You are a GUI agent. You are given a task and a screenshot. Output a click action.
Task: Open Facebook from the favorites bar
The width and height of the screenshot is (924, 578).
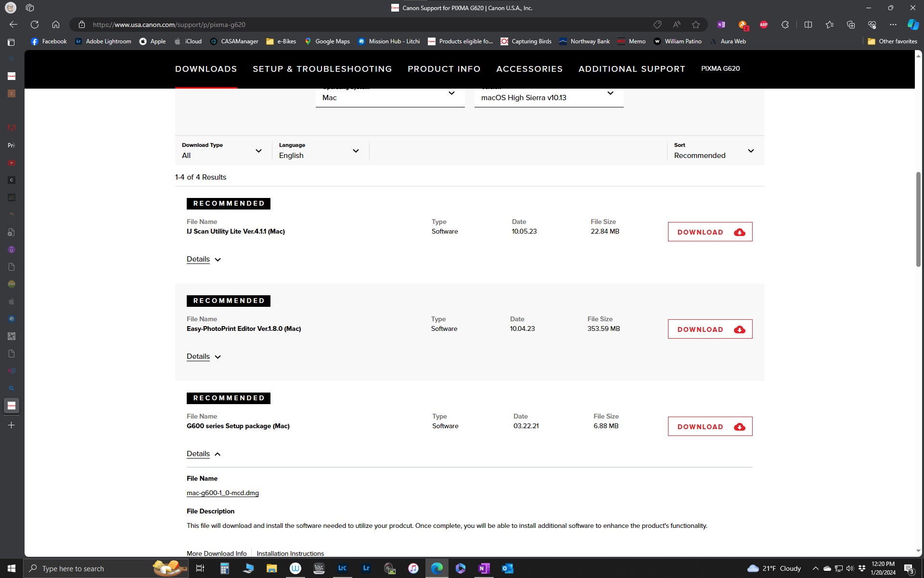(49, 41)
